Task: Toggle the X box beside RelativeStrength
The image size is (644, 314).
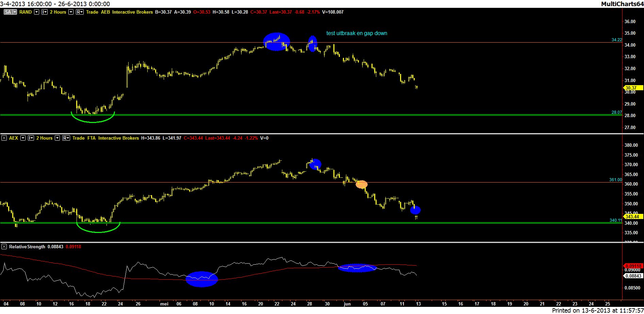Action: (4, 247)
